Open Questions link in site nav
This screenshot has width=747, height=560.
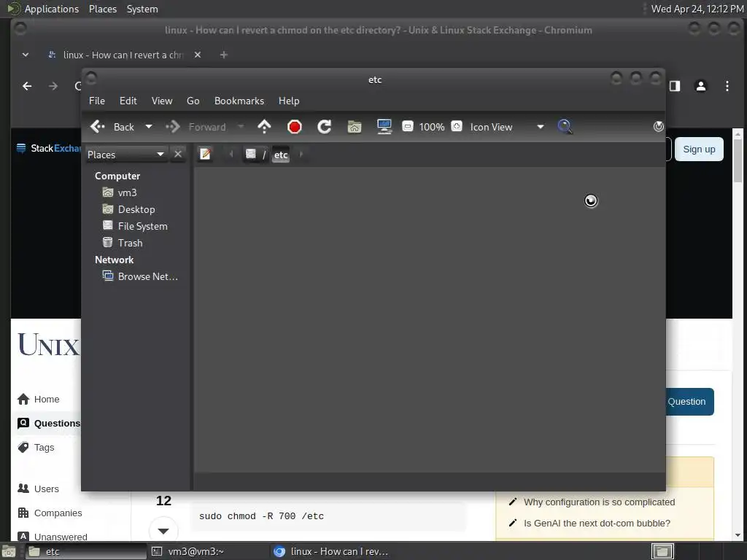coord(49,423)
